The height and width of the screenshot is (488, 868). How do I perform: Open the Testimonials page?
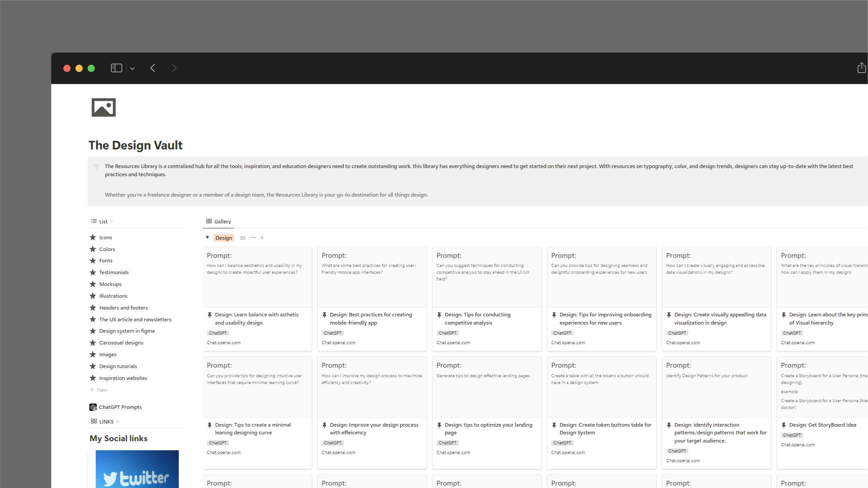(114, 272)
